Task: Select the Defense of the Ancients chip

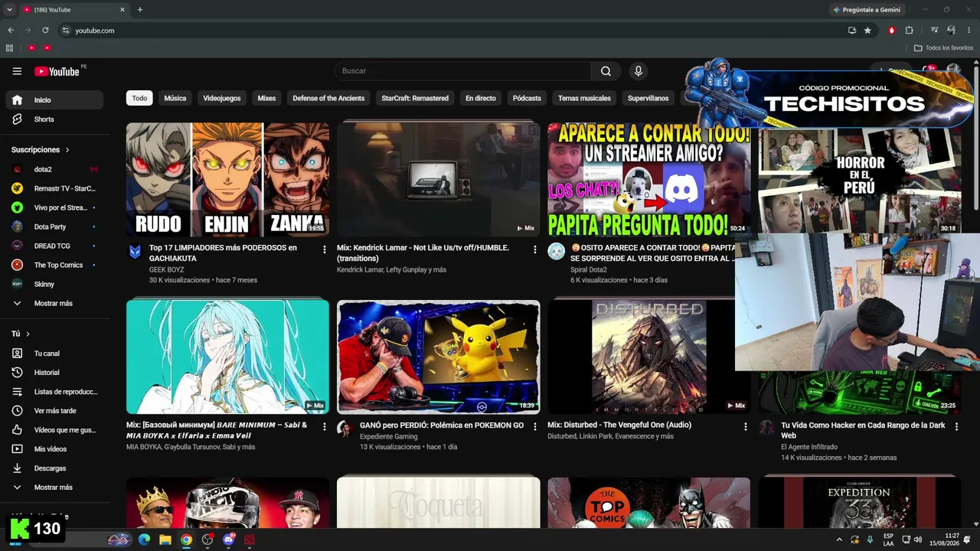Action: [328, 98]
